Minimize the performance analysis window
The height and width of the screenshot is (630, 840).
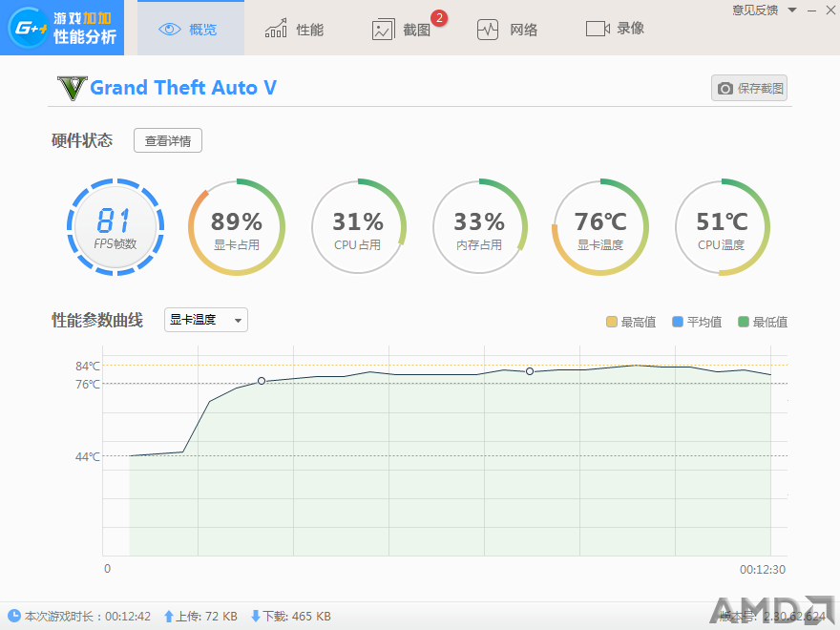[x=811, y=10]
